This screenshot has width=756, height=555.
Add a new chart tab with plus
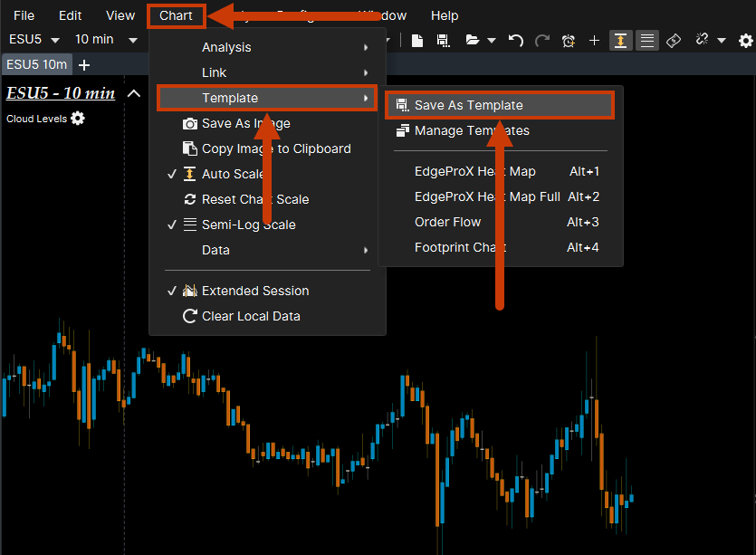pyautogui.click(x=84, y=65)
